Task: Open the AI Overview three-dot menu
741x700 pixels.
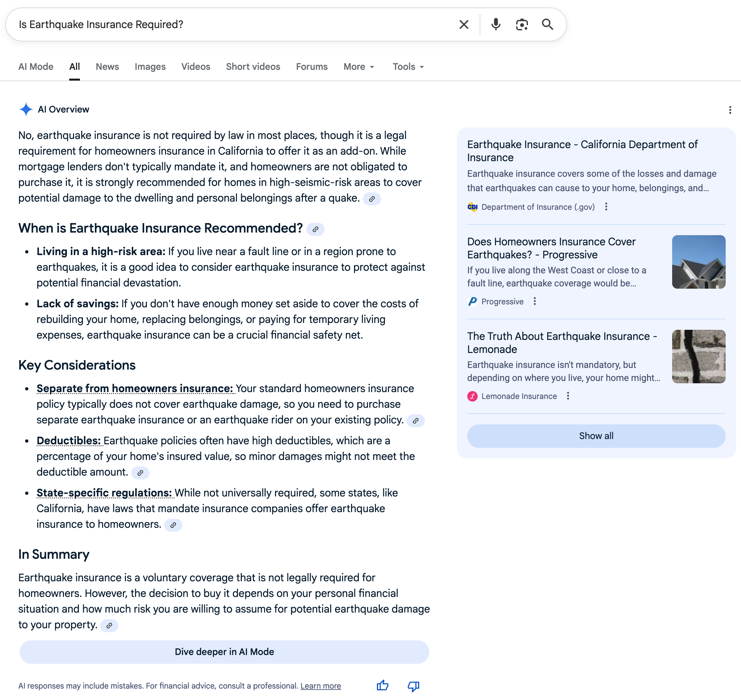Action: (730, 109)
